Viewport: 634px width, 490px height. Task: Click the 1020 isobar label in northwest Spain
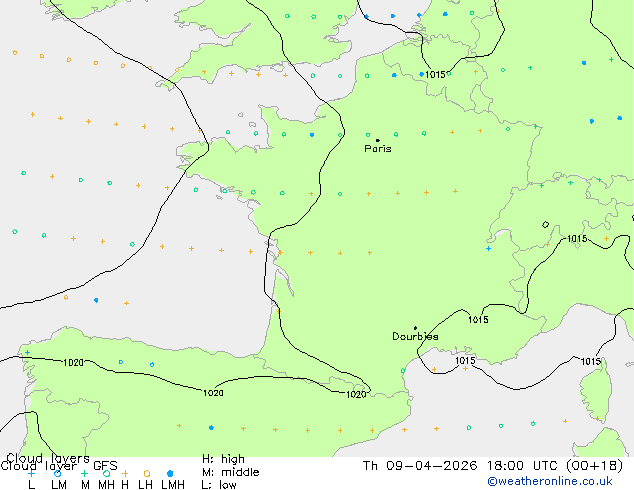[73, 362]
